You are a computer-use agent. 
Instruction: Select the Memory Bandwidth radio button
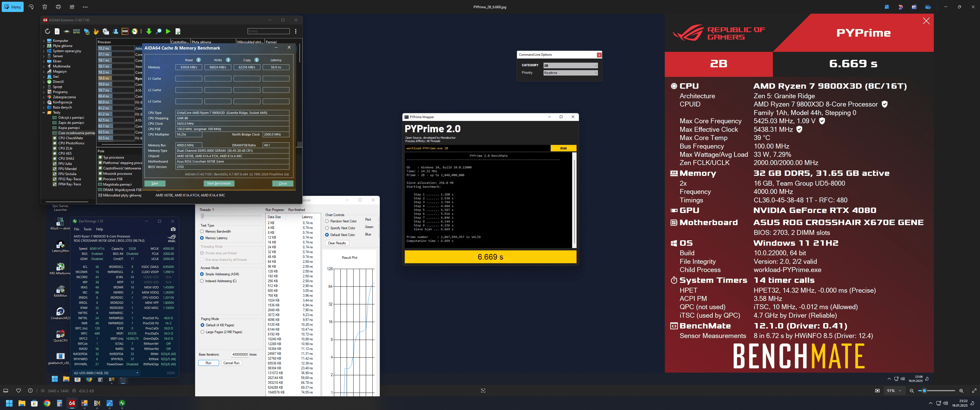coord(202,231)
